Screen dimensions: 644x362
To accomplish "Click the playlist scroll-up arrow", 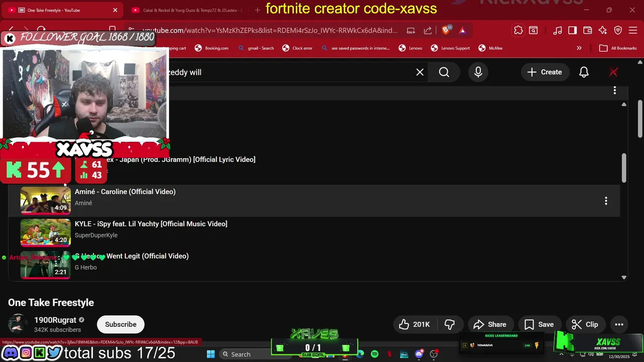I will coord(624,104).
